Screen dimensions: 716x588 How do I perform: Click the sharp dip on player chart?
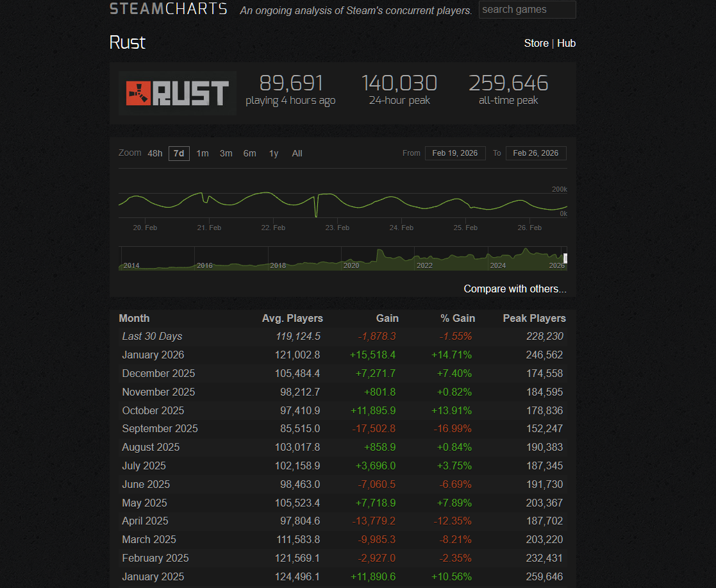coord(316,215)
